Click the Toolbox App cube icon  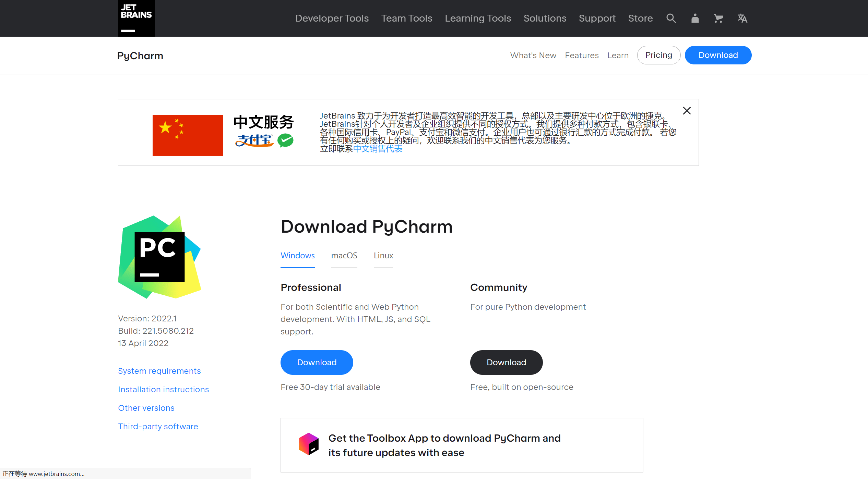point(308,444)
